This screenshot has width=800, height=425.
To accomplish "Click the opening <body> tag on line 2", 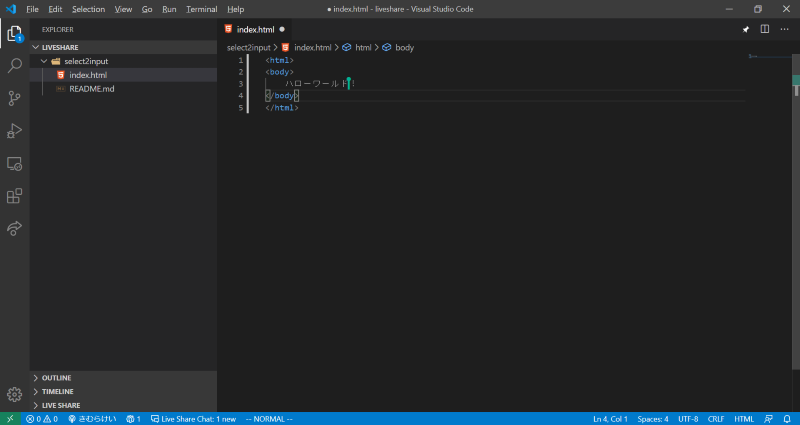I will (x=280, y=72).
